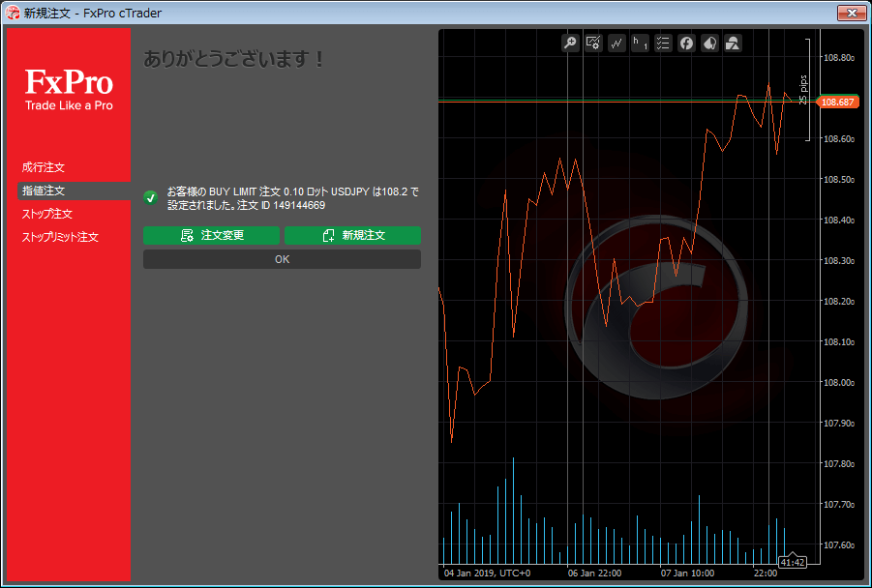
Task: Close the new order window
Action: pos(852,13)
